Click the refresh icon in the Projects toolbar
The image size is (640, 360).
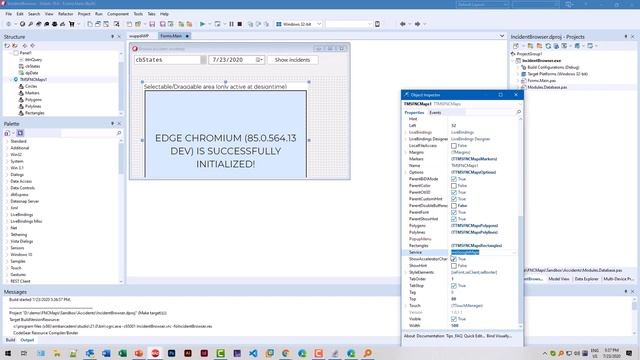click(548, 46)
